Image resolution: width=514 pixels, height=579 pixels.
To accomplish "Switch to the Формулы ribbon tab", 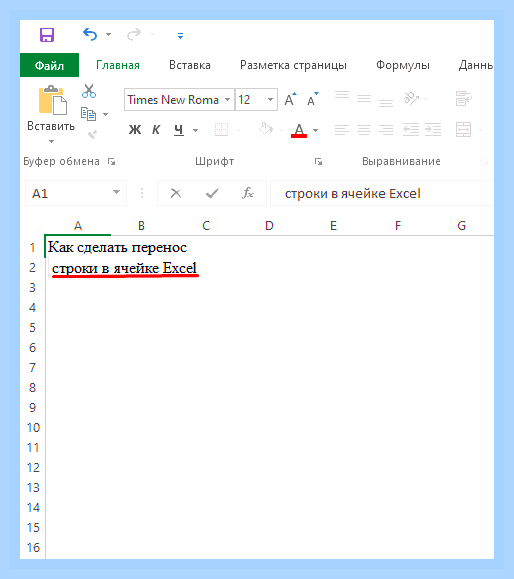I will 403,65.
